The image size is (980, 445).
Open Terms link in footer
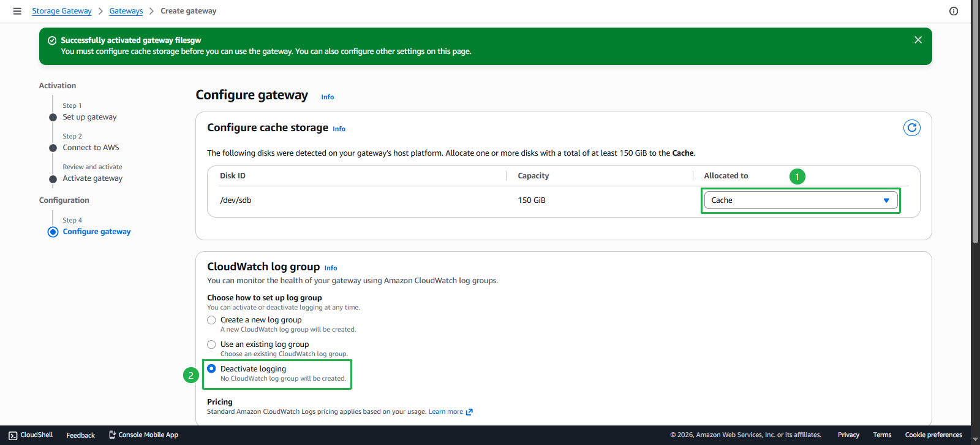click(x=882, y=435)
